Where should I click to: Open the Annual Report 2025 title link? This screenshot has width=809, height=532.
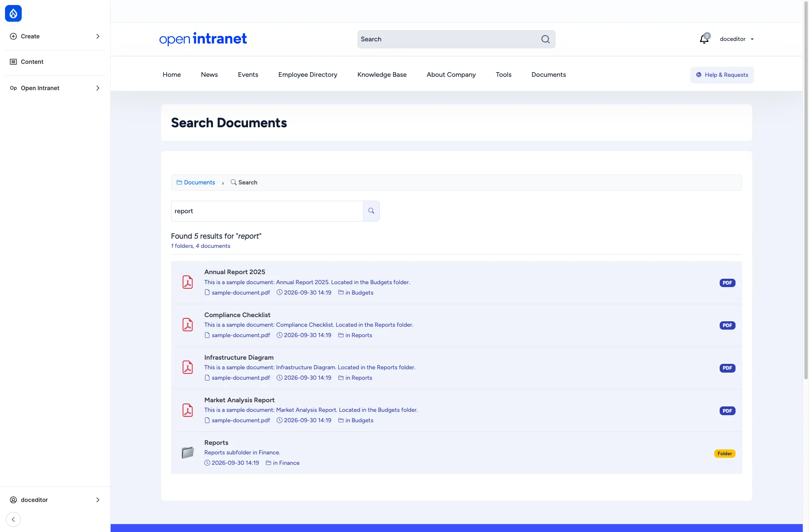[x=235, y=272]
